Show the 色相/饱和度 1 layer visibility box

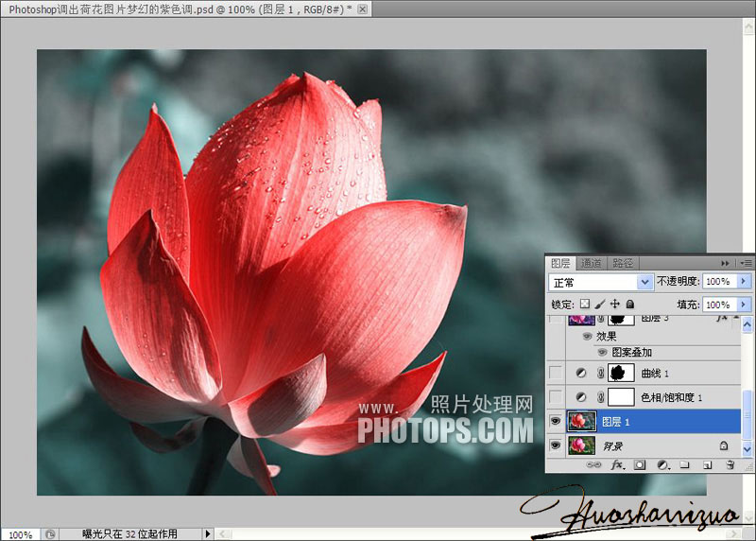point(556,396)
